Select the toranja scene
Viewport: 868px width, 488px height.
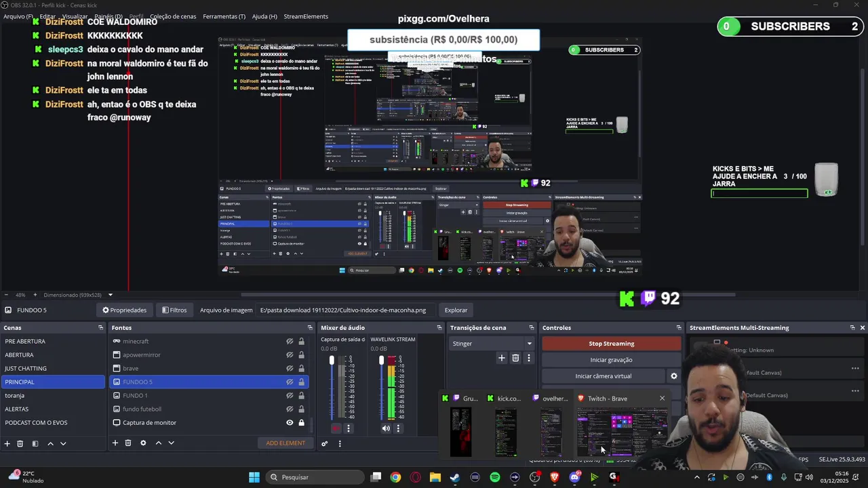point(53,396)
